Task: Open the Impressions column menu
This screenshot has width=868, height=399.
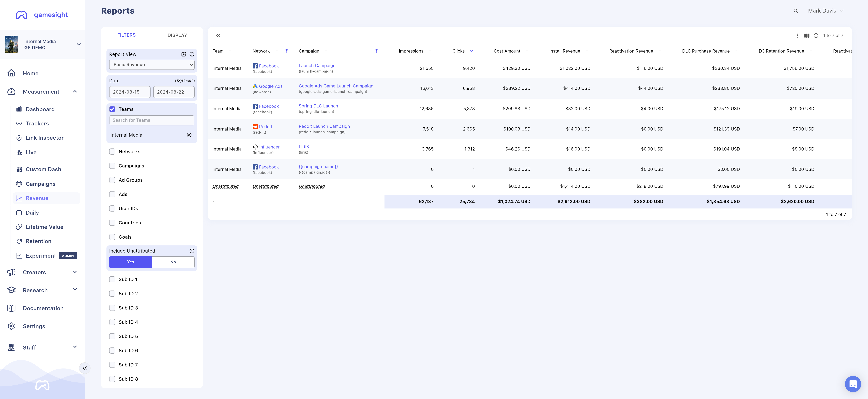Action: click(430, 51)
